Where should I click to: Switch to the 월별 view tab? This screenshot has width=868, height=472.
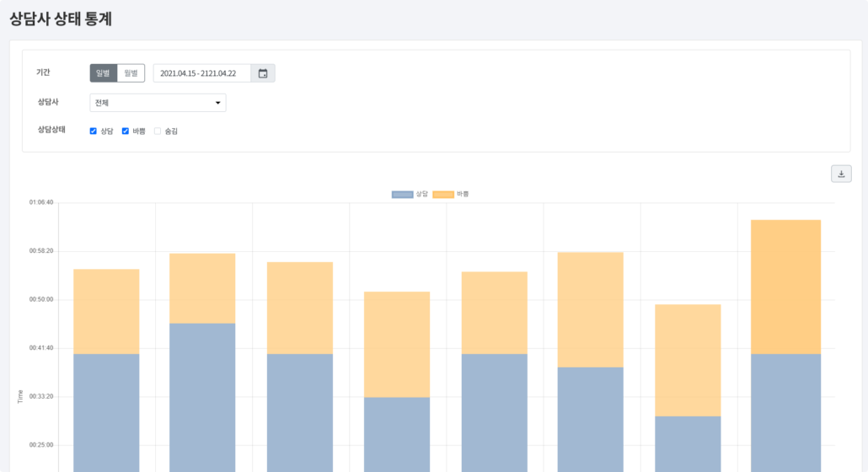pos(131,73)
